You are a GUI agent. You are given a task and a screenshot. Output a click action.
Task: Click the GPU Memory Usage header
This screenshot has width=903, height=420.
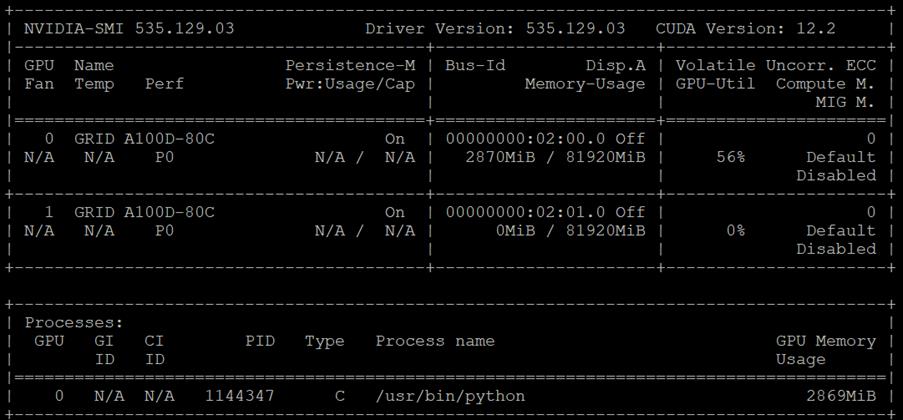826,350
